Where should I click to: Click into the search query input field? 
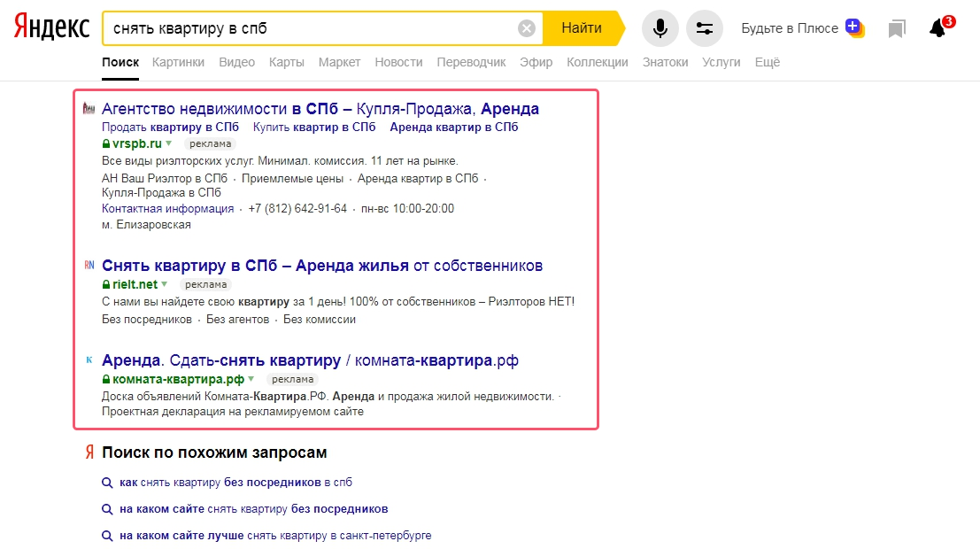(310, 28)
